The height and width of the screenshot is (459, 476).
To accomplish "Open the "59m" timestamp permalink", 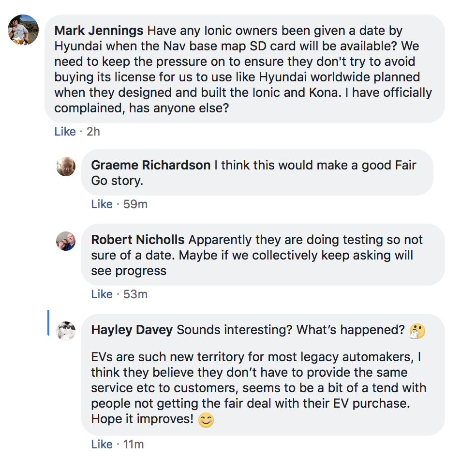I will [135, 204].
